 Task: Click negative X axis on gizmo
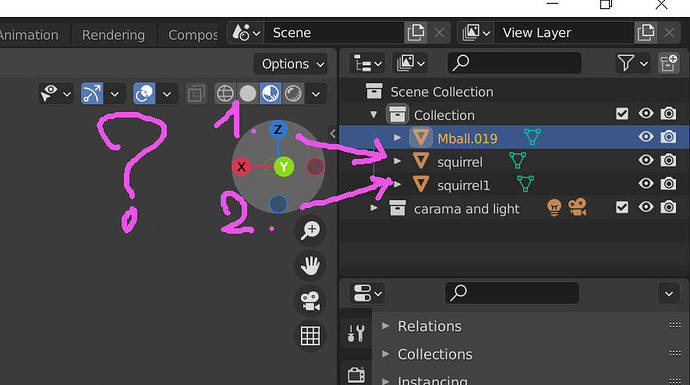tap(315, 167)
